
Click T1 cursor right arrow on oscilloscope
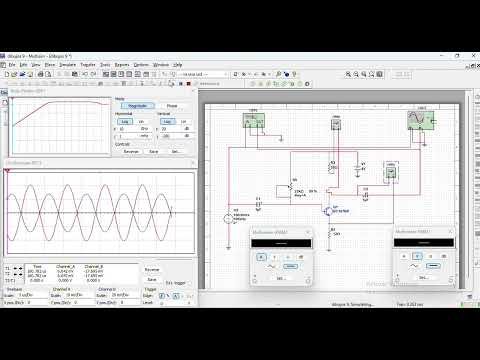click(x=21, y=268)
